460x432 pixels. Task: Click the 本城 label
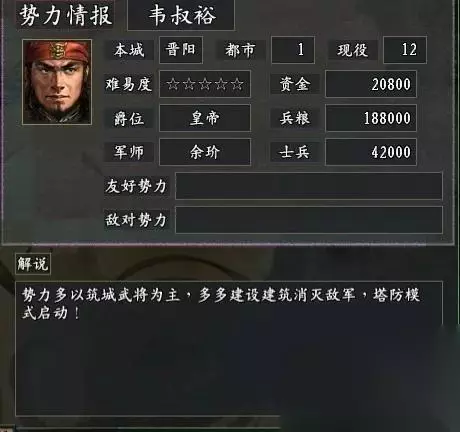pyautogui.click(x=129, y=50)
